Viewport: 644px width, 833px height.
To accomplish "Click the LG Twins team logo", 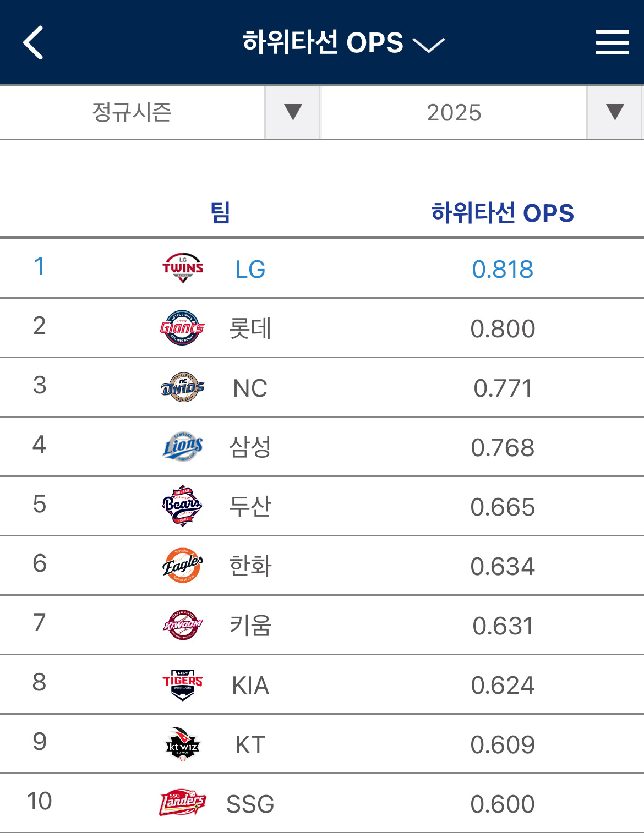I will pyautogui.click(x=183, y=268).
